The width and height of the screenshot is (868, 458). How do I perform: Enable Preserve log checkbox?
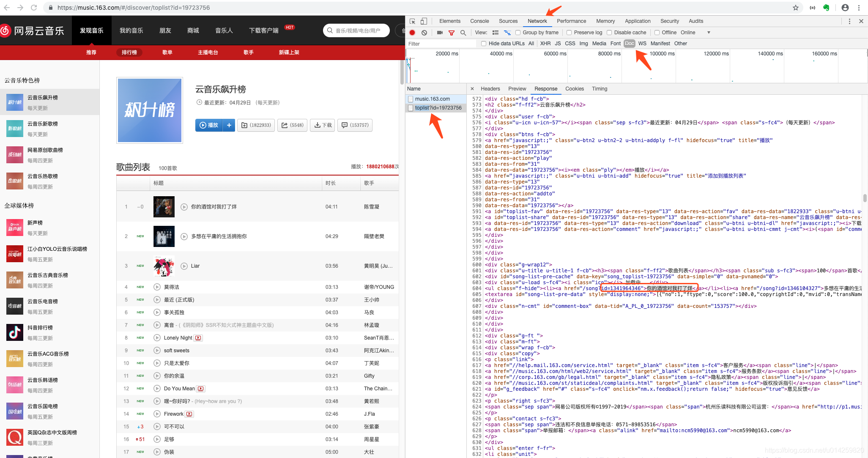[x=569, y=33]
